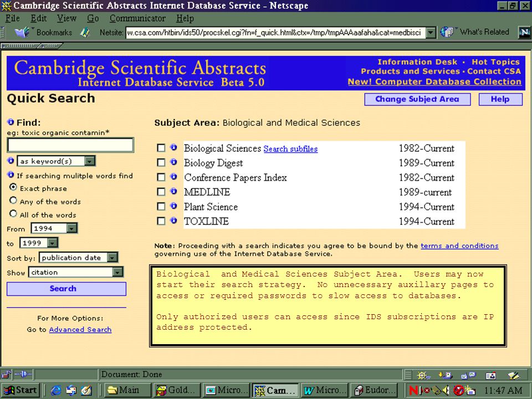Open Composer icon in component bar
Image resolution: width=532 pixels, height=399 pixels.
[x=514, y=375]
